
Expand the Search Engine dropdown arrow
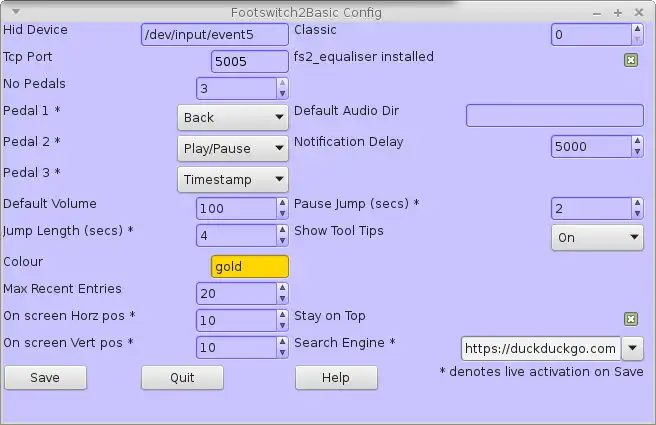[x=633, y=348]
